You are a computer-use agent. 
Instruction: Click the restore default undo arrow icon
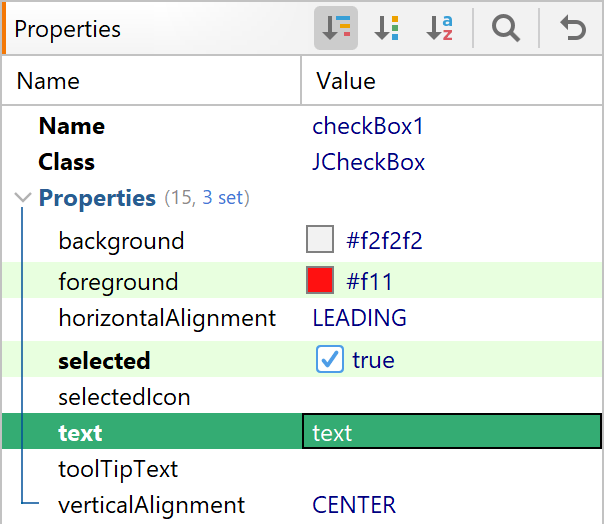pyautogui.click(x=573, y=28)
